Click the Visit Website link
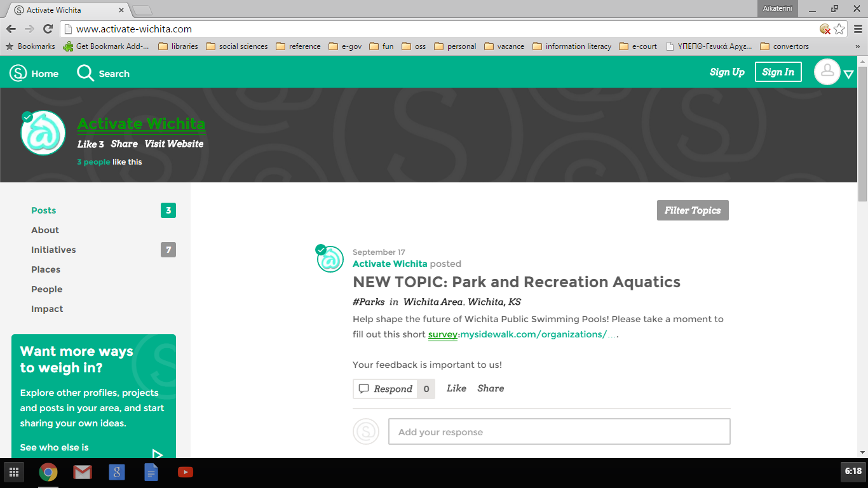Screen dimensions: 868x488 click(x=174, y=144)
